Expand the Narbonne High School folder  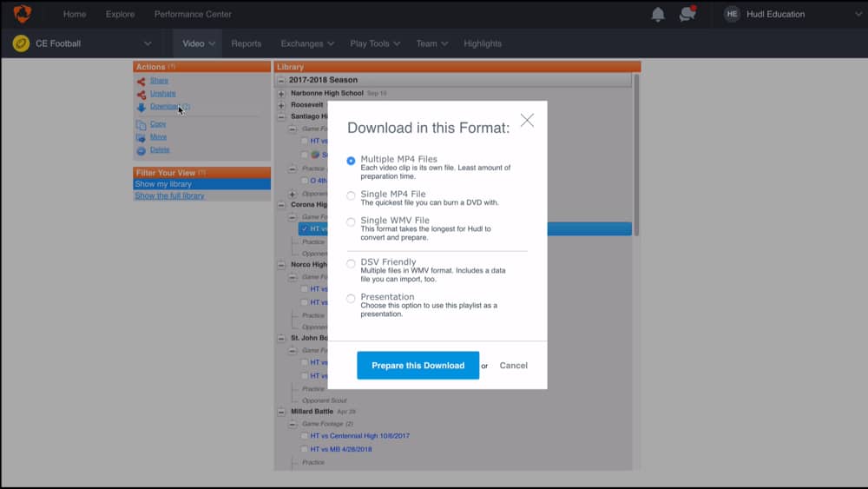point(281,93)
